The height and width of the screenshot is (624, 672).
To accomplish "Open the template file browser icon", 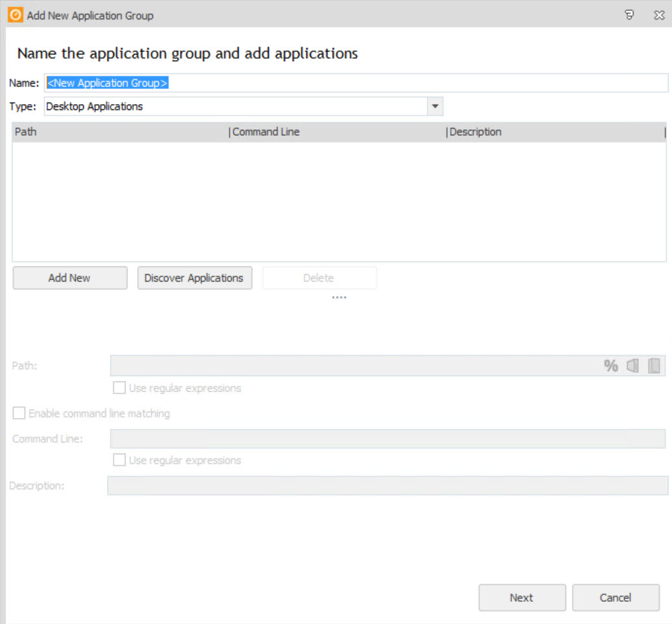I will click(x=656, y=365).
